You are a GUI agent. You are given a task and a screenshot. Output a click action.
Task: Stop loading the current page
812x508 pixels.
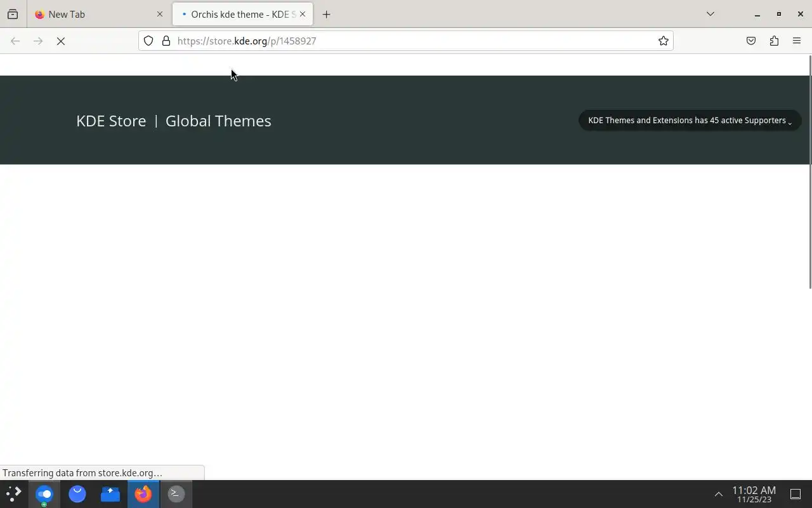tap(61, 41)
